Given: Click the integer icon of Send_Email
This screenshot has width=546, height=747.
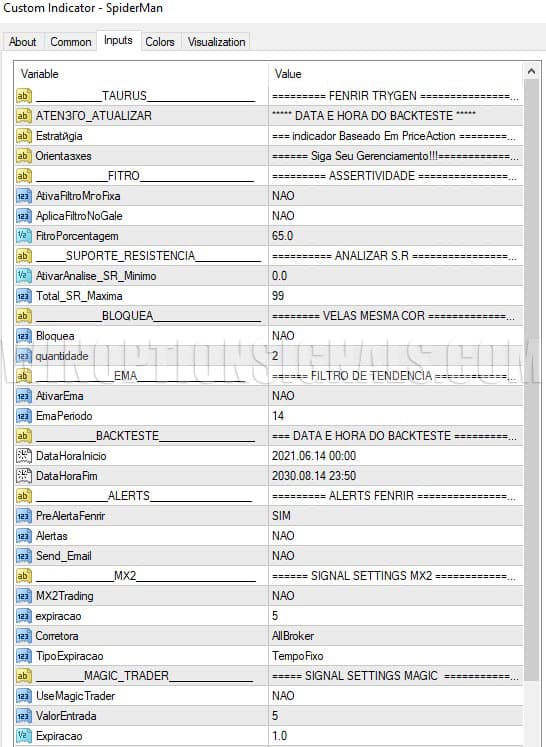Looking at the screenshot, I should click(23, 556).
